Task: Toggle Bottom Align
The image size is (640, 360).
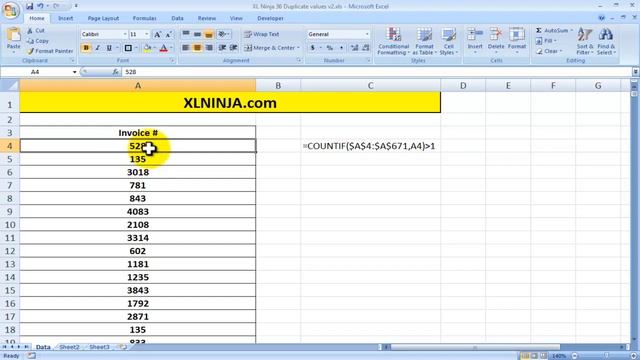Action: [209, 34]
